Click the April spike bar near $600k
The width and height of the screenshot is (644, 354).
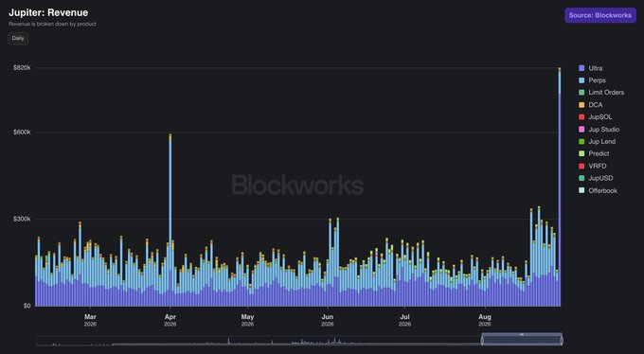[x=170, y=220]
